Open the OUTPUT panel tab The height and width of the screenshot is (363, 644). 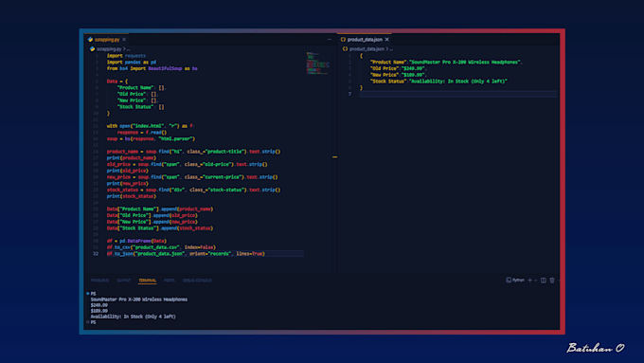[124, 281]
